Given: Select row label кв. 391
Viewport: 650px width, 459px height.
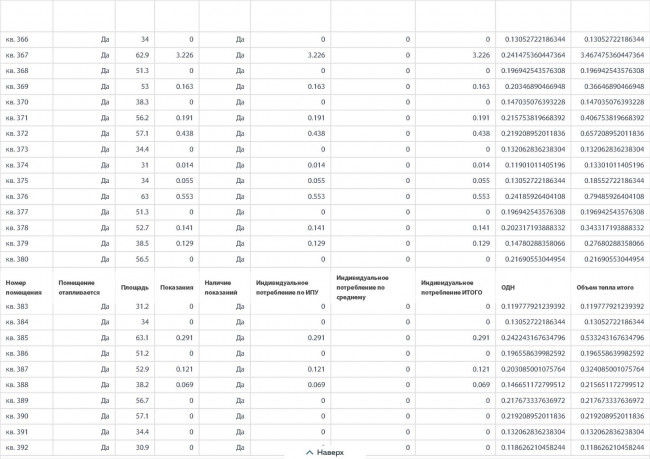Looking at the screenshot, I should [17, 432].
